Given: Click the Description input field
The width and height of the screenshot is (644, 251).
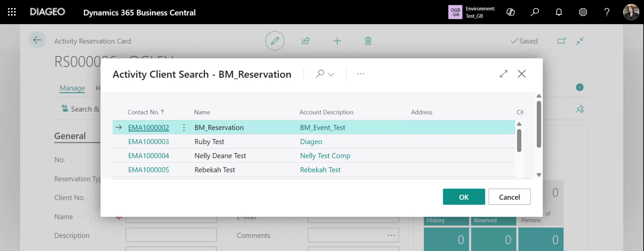Looking at the screenshot, I should pyautogui.click(x=171, y=235).
